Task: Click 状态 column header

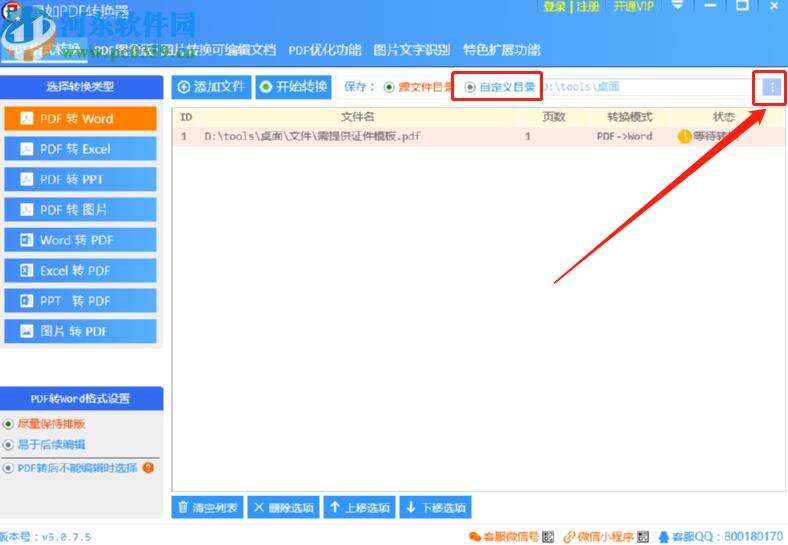Action: coord(724,117)
